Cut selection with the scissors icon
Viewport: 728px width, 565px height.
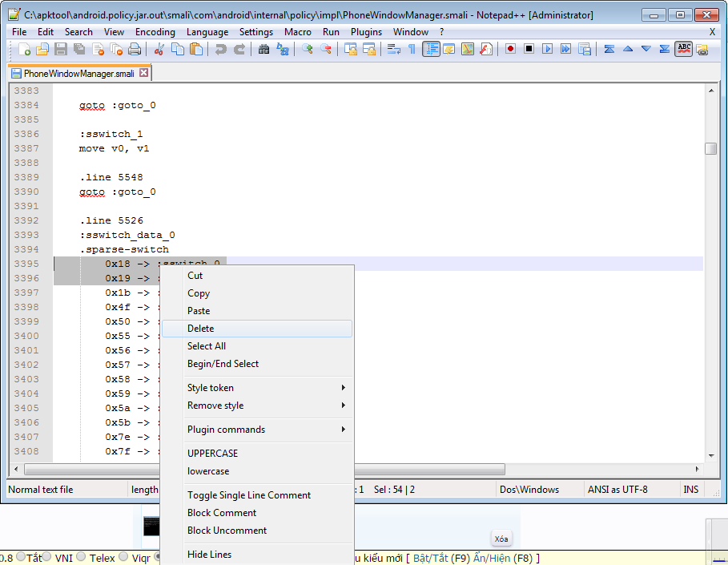(159, 49)
